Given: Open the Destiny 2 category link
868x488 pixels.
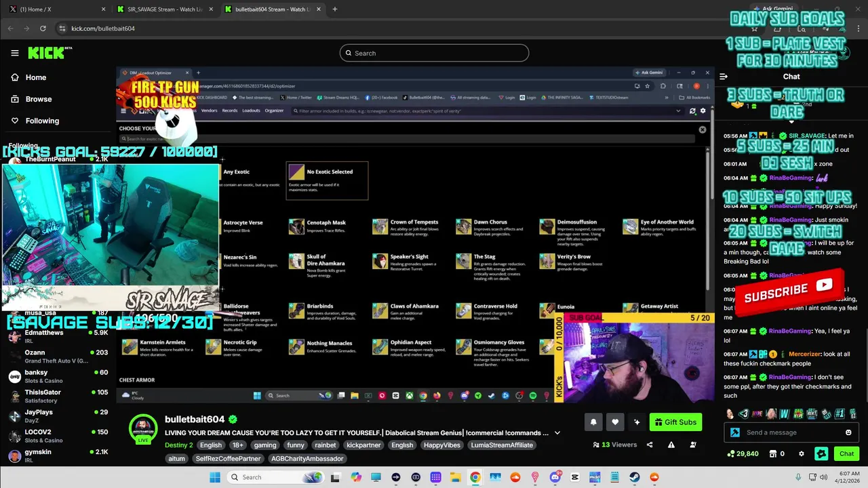Looking at the screenshot, I should [x=179, y=445].
